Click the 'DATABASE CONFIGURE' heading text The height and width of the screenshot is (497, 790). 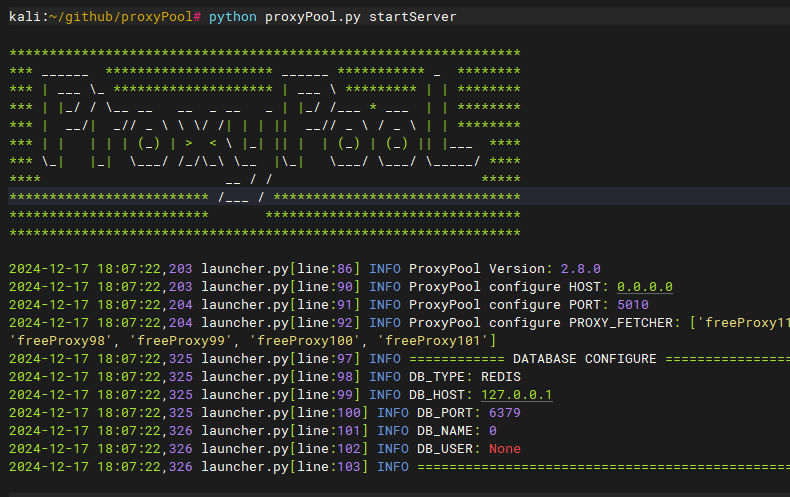584,359
